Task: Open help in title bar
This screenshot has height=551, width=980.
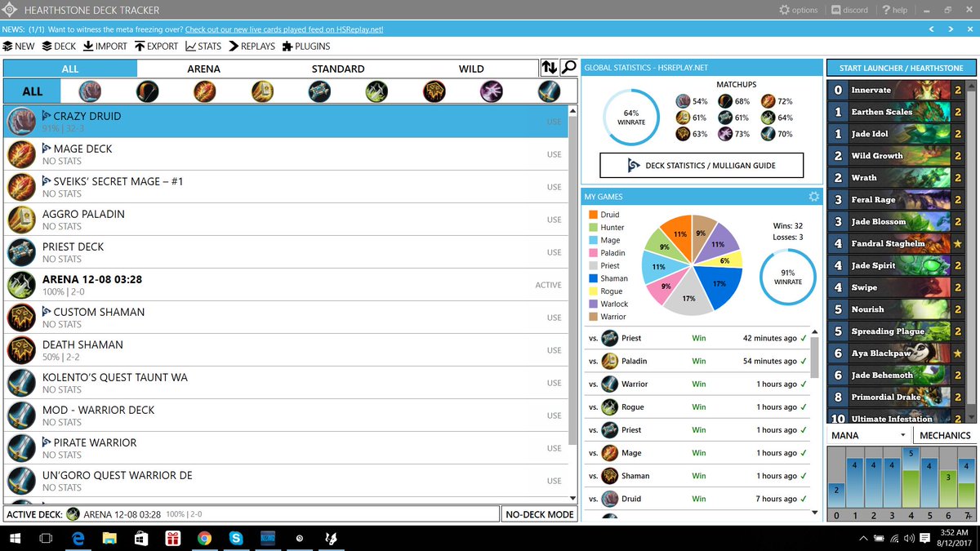Action: click(x=894, y=10)
